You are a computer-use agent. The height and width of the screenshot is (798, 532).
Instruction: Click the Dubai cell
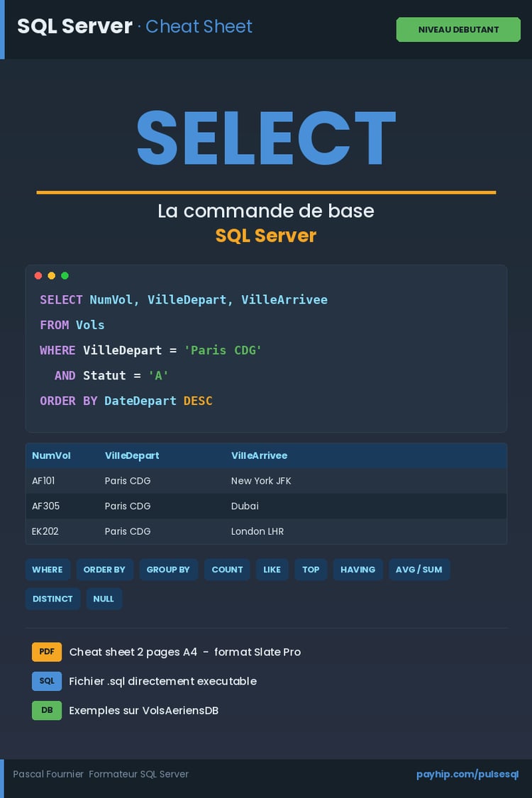(245, 506)
